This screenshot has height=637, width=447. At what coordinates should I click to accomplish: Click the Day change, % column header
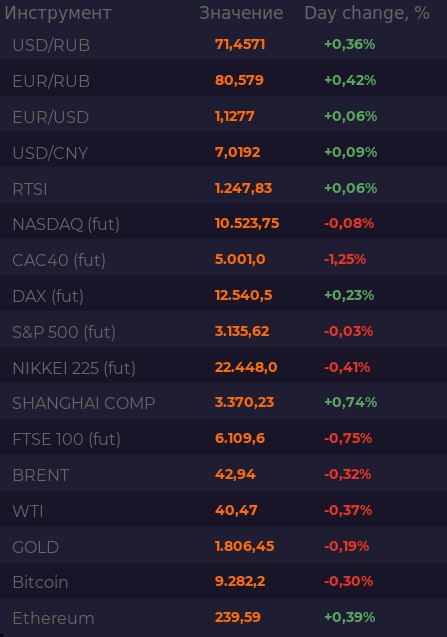tap(367, 13)
